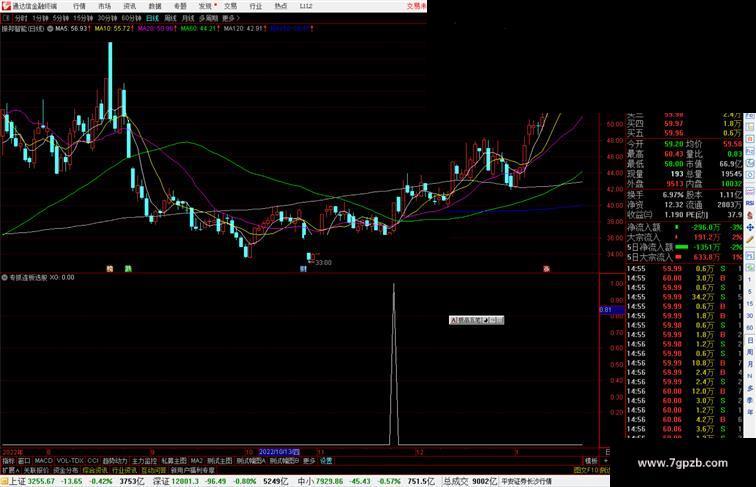Open the 关联报价 panel
Screen dimensions: 756x487
coord(36,470)
